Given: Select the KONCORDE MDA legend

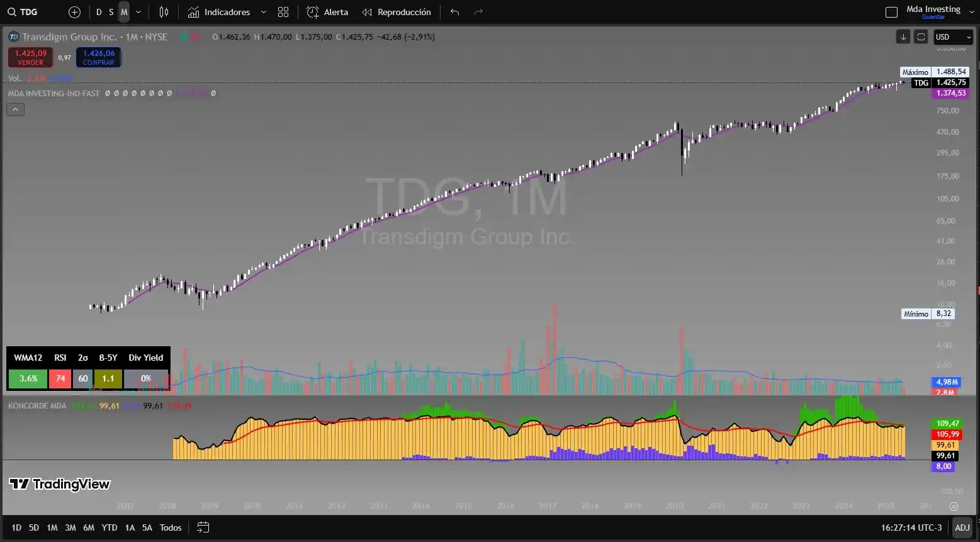Looking at the screenshot, I should [x=37, y=406].
